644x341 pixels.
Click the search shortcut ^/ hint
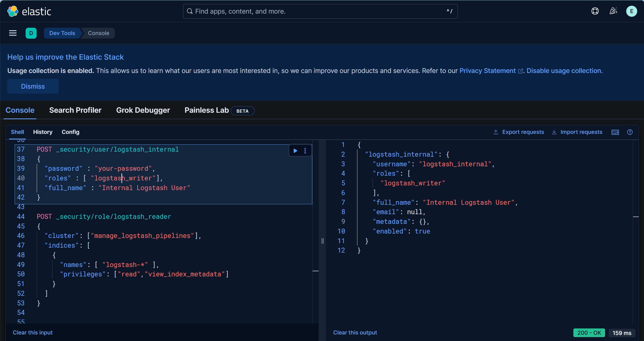coord(449,11)
